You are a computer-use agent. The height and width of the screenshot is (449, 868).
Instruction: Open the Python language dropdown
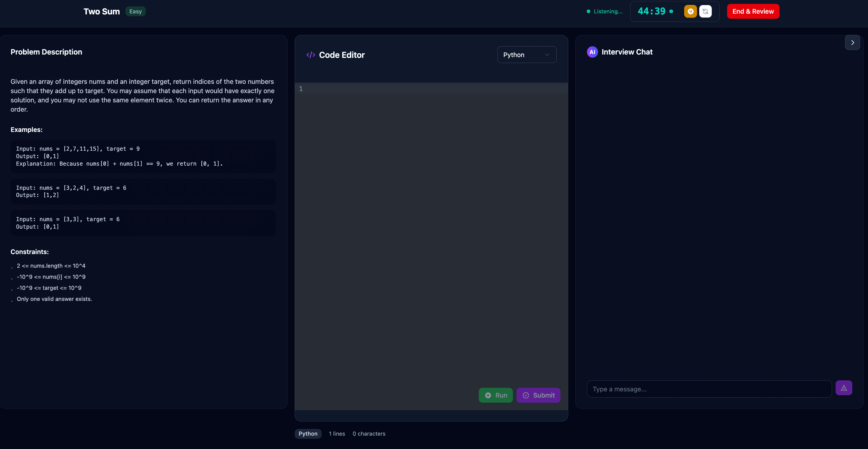click(526, 55)
